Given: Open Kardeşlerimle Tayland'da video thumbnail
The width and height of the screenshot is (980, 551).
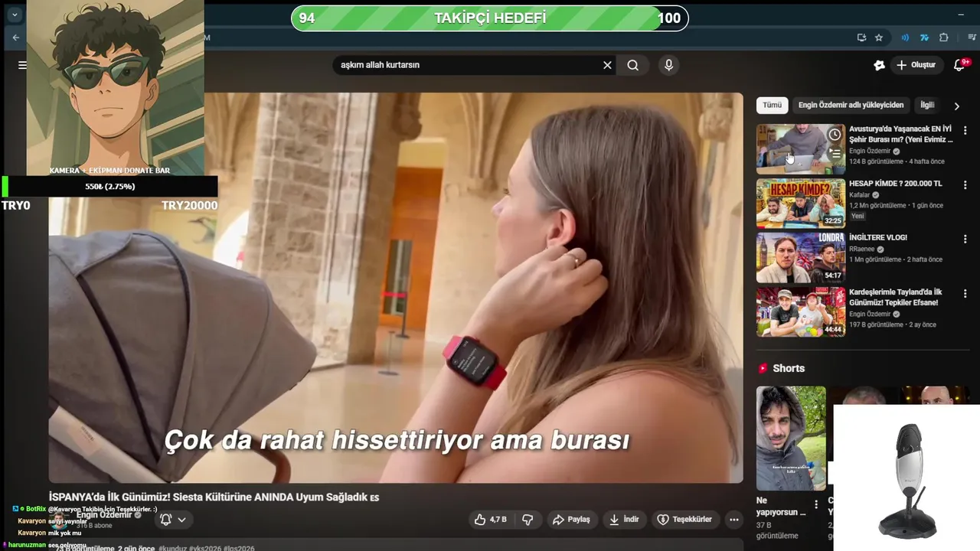Looking at the screenshot, I should [x=801, y=312].
